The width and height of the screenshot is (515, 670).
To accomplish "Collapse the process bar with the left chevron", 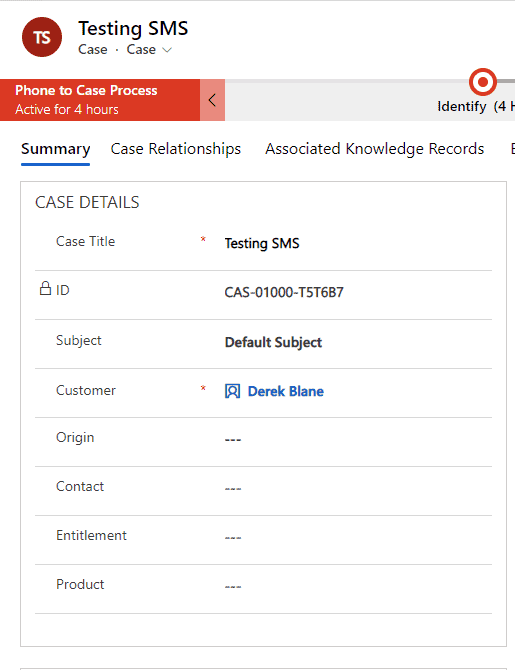I will click(x=212, y=100).
